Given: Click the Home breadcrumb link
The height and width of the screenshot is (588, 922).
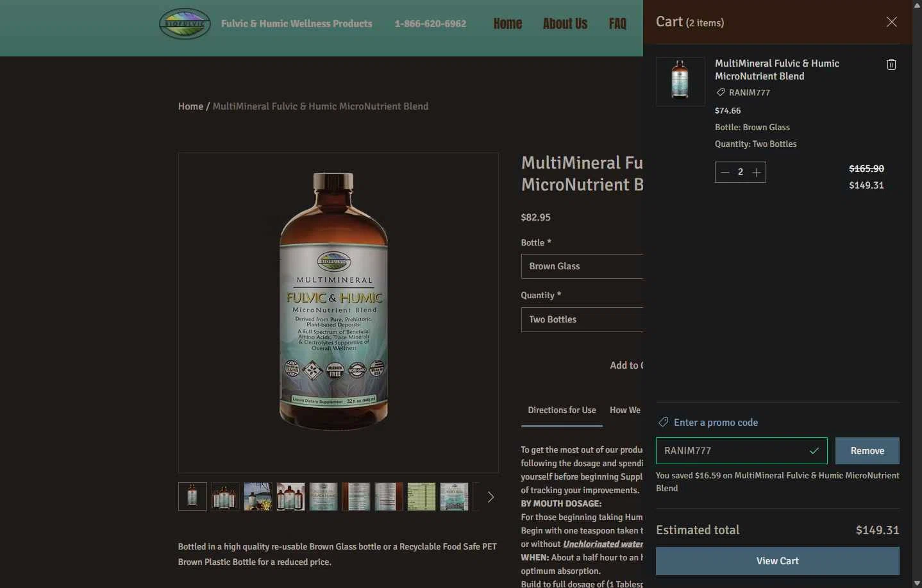Looking at the screenshot, I should click(190, 106).
